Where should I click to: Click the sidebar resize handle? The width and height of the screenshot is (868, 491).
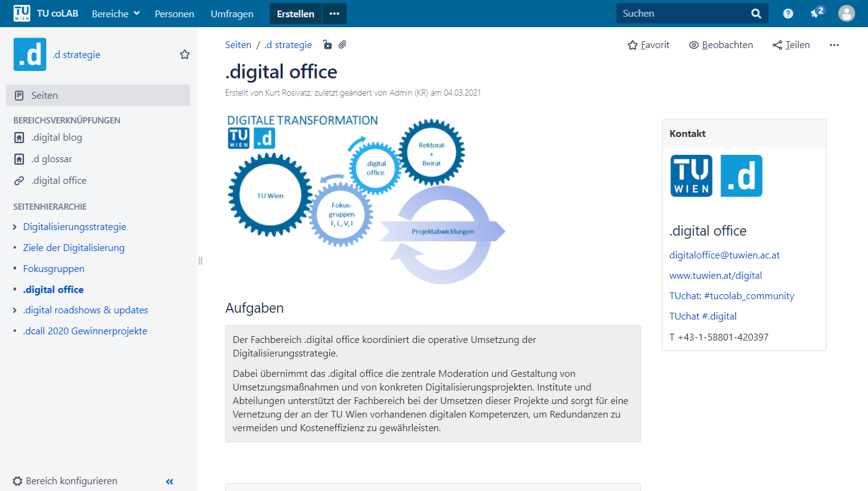[x=200, y=261]
